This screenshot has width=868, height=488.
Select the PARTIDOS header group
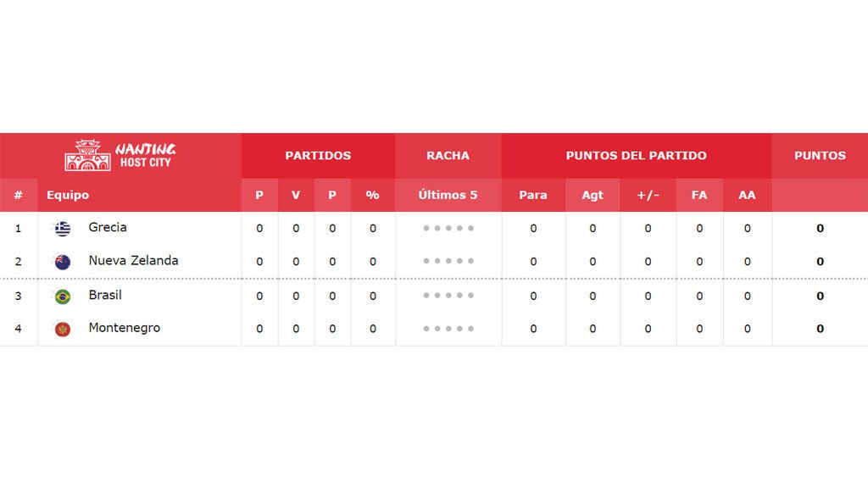tap(319, 156)
